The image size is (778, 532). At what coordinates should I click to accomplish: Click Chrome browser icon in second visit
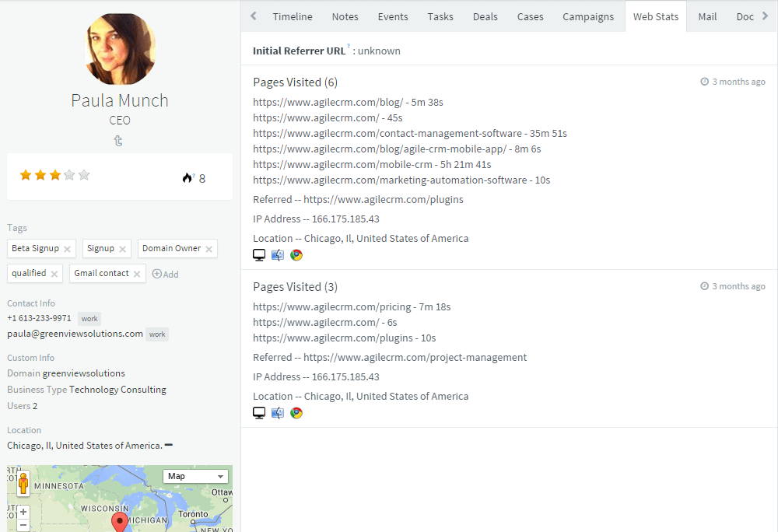pyautogui.click(x=296, y=412)
